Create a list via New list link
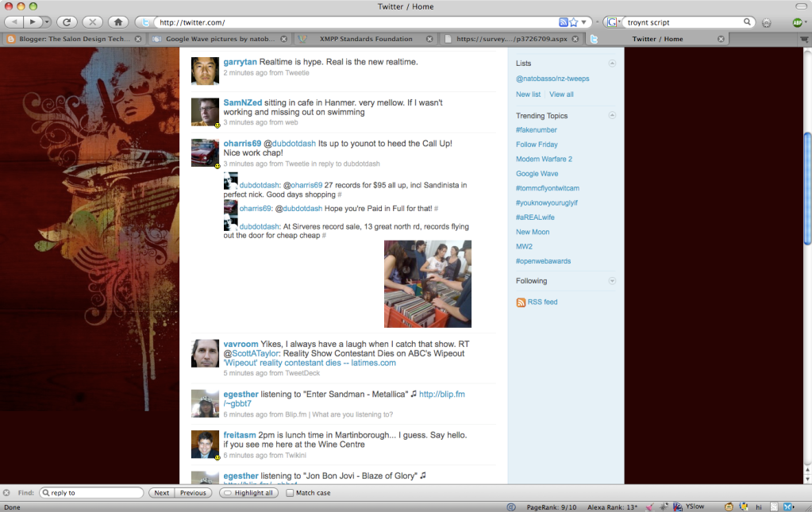The height and width of the screenshot is (512, 812). [x=528, y=94]
